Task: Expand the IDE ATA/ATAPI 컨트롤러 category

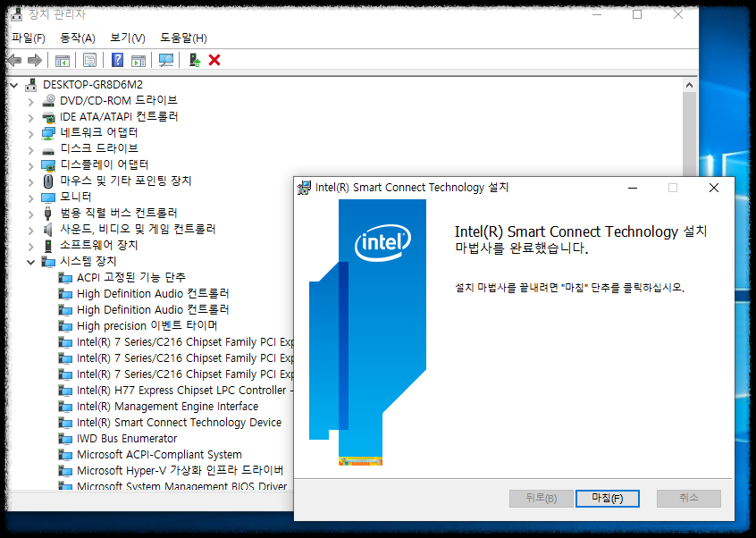Action: pyautogui.click(x=31, y=118)
